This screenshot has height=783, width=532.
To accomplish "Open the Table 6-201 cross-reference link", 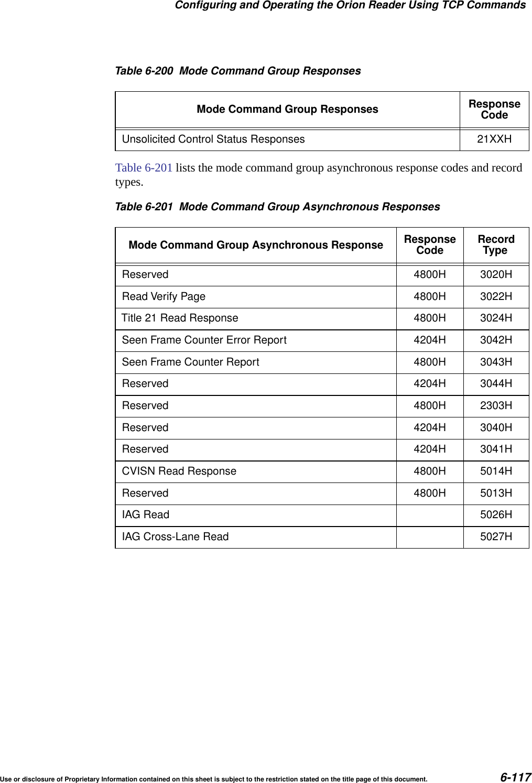I will coord(144,168).
